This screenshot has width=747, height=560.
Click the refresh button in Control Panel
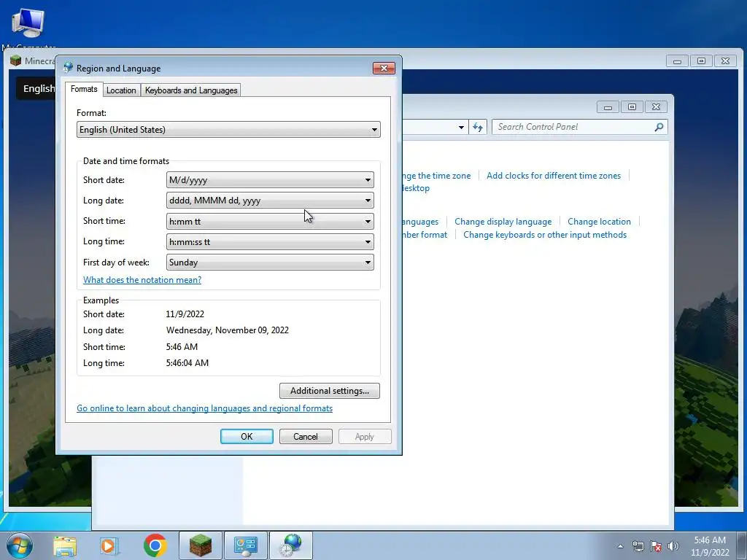478,127
